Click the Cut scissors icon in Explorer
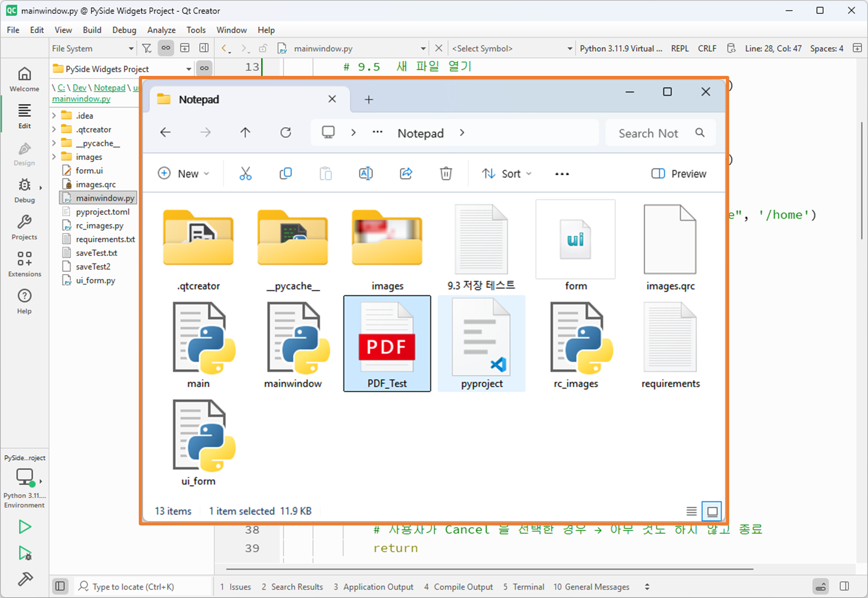Image resolution: width=868 pixels, height=598 pixels. click(245, 174)
